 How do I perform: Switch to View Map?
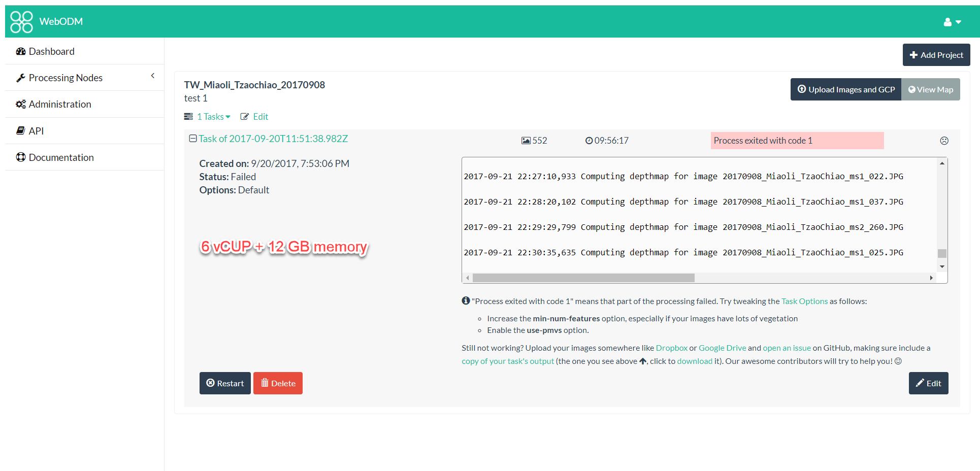click(931, 89)
